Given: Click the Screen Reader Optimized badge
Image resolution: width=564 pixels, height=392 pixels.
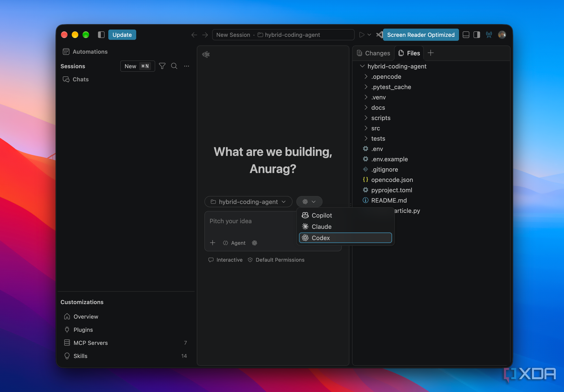Looking at the screenshot, I should [421, 35].
